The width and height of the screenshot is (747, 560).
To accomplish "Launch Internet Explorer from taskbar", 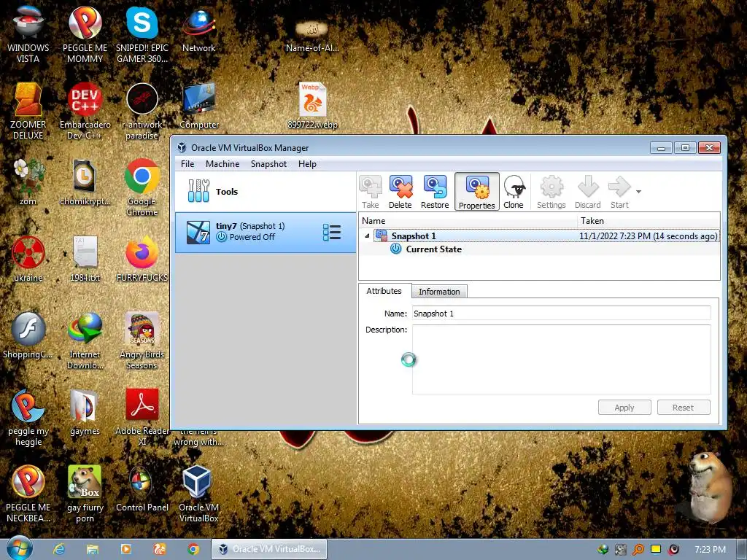I will (x=59, y=549).
